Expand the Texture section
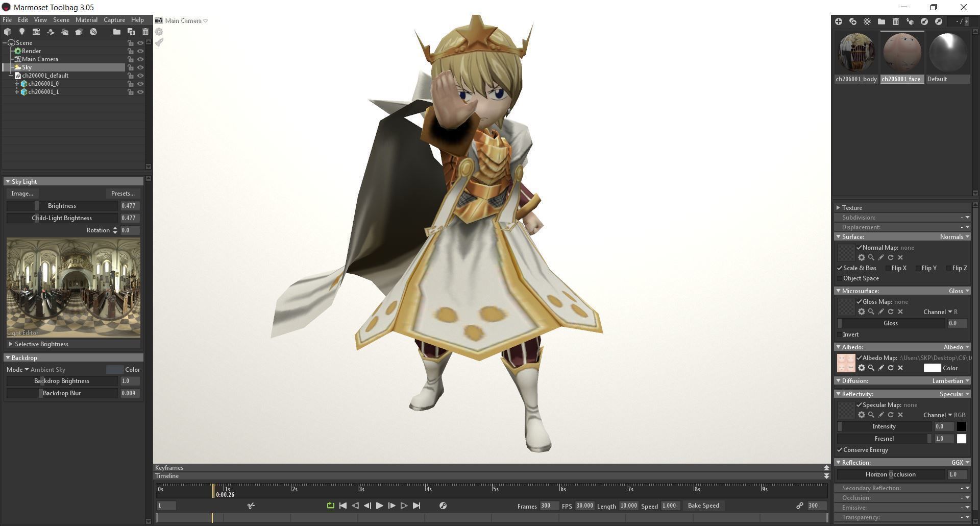This screenshot has width=980, height=526. (838, 208)
